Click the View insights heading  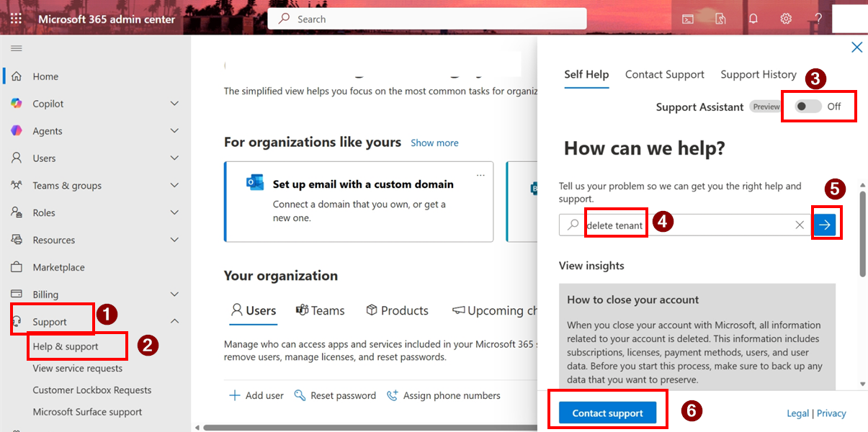pos(591,266)
